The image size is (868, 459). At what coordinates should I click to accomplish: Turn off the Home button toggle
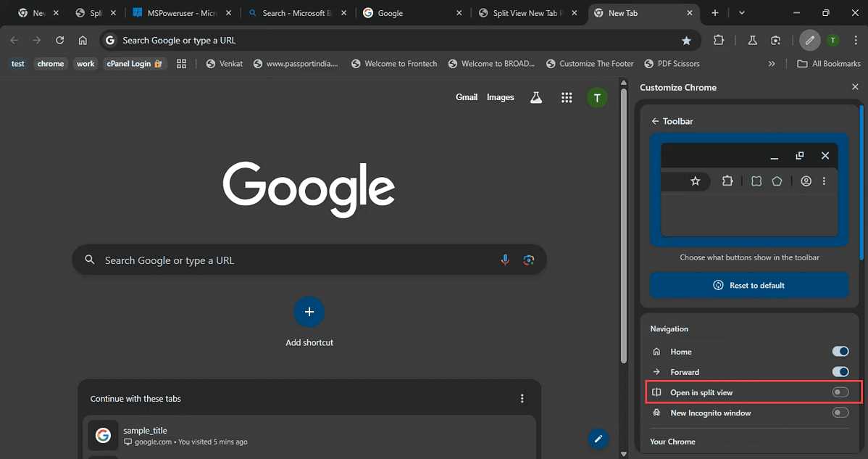pyautogui.click(x=840, y=351)
